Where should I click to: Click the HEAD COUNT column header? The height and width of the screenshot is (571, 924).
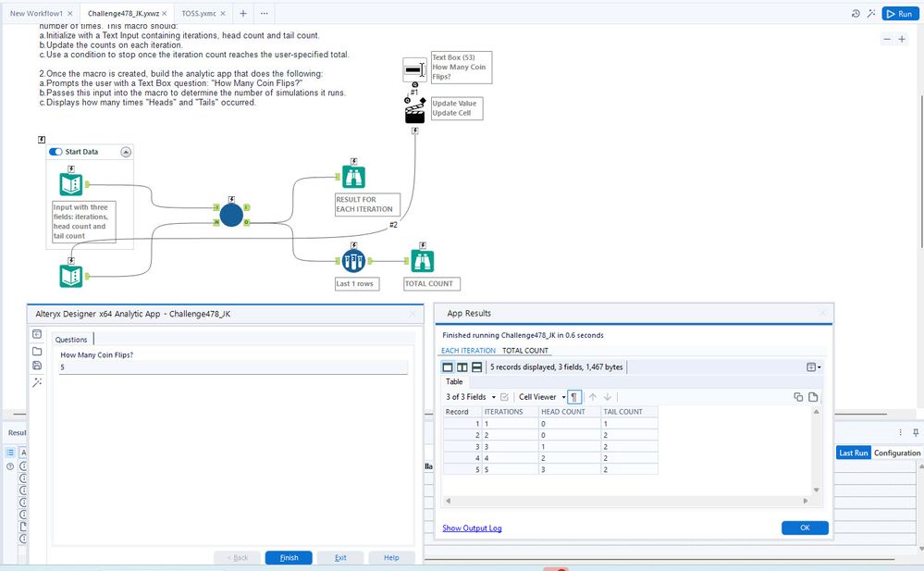569,412
